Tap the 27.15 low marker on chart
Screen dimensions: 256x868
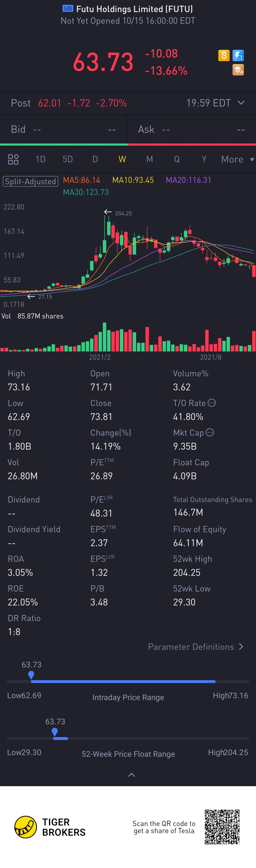pos(40,296)
